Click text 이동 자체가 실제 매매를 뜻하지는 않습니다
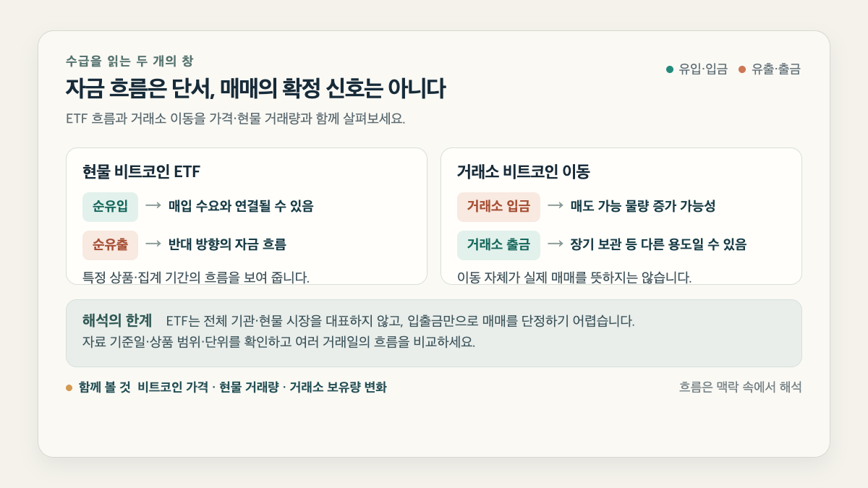The image size is (868, 488). pos(574,277)
